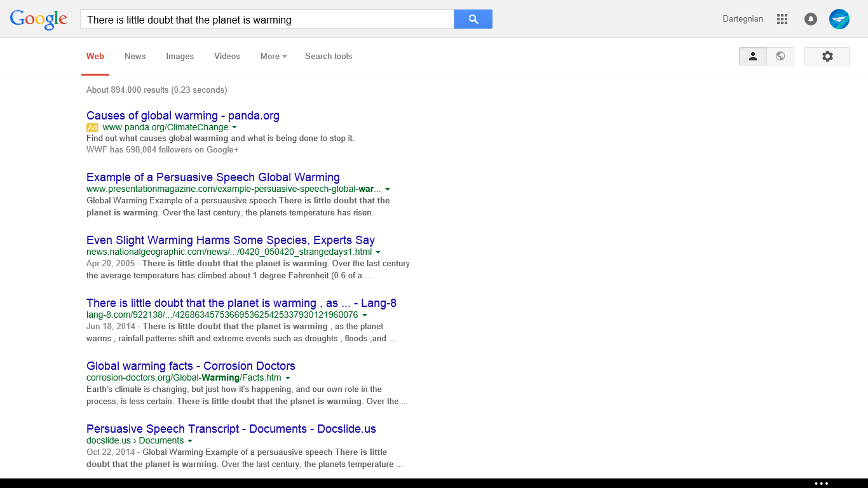Click the corrosion-doctors.org green URL text
The width and height of the screenshot is (868, 488).
coord(184,377)
